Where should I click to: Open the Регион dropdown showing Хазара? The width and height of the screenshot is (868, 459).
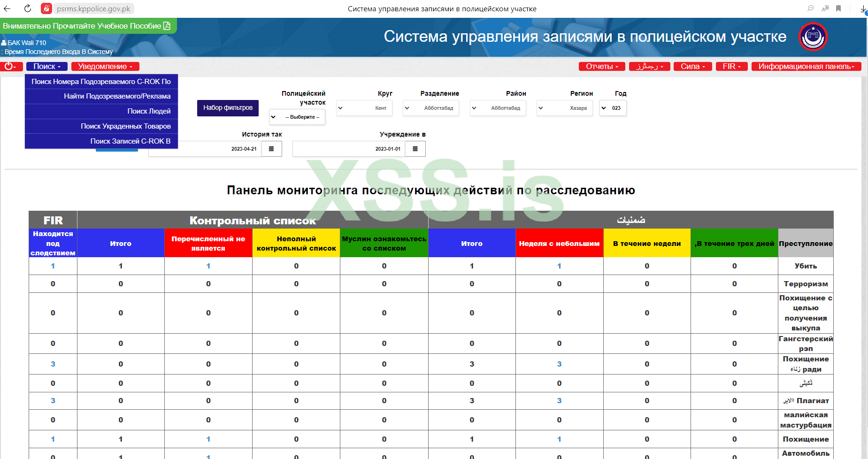tap(565, 108)
